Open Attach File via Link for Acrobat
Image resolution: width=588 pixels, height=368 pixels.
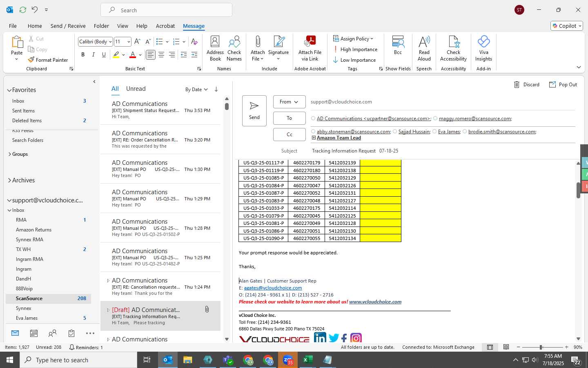310,48
